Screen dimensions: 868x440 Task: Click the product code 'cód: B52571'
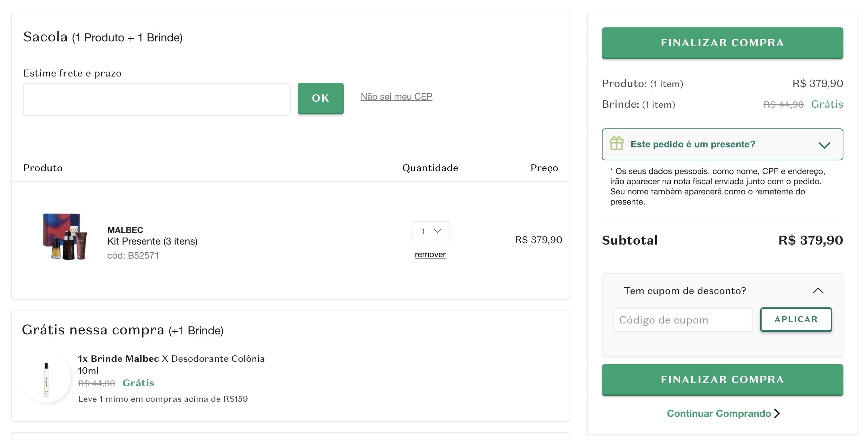point(133,255)
